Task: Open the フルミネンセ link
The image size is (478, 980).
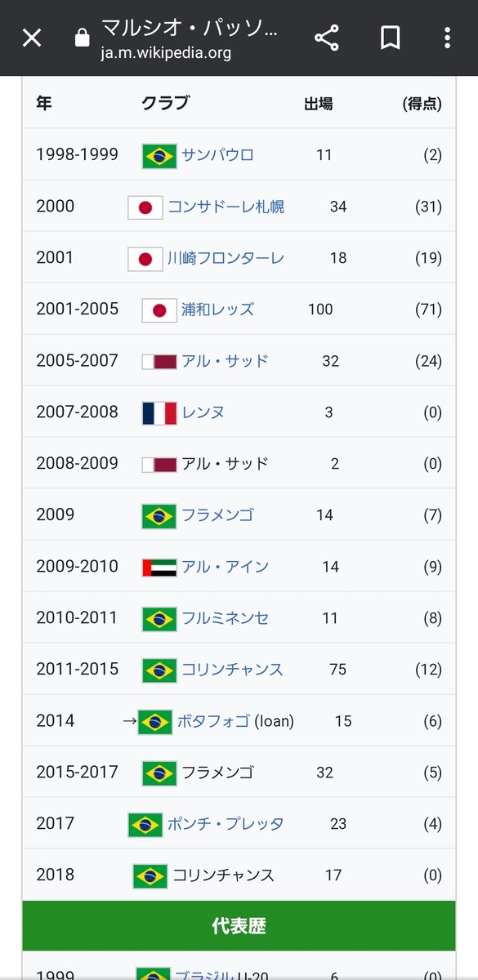Action: coord(225,617)
